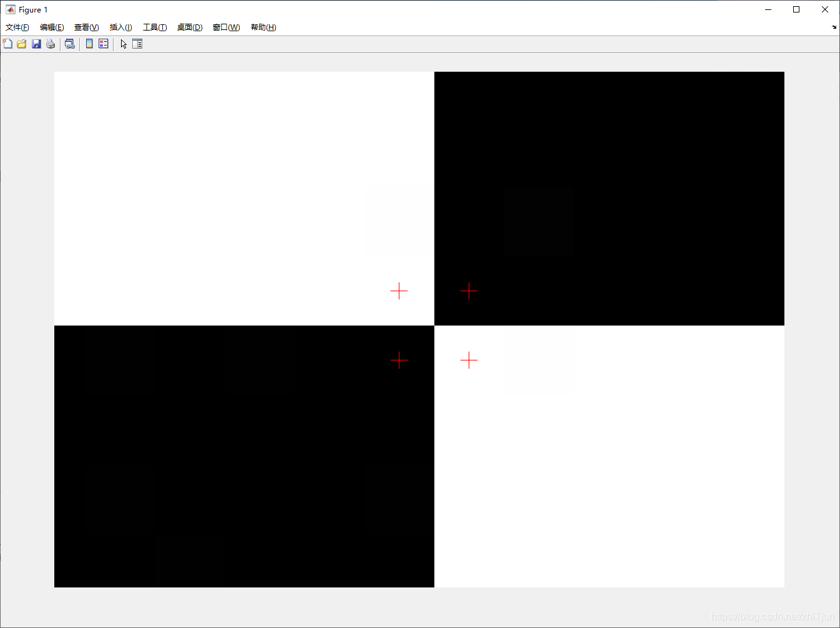Click the red cross marker in the black quadrant

(x=469, y=291)
